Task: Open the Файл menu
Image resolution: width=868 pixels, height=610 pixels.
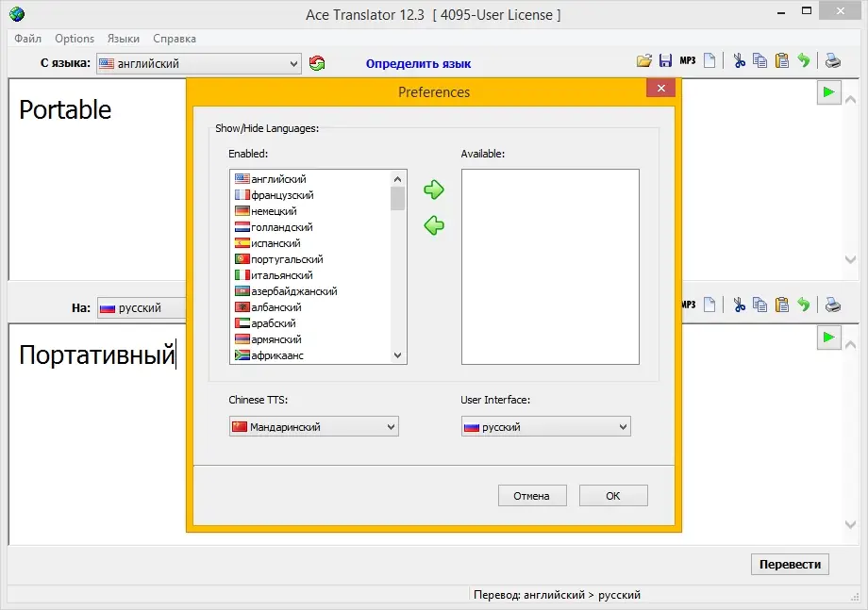Action: point(27,39)
